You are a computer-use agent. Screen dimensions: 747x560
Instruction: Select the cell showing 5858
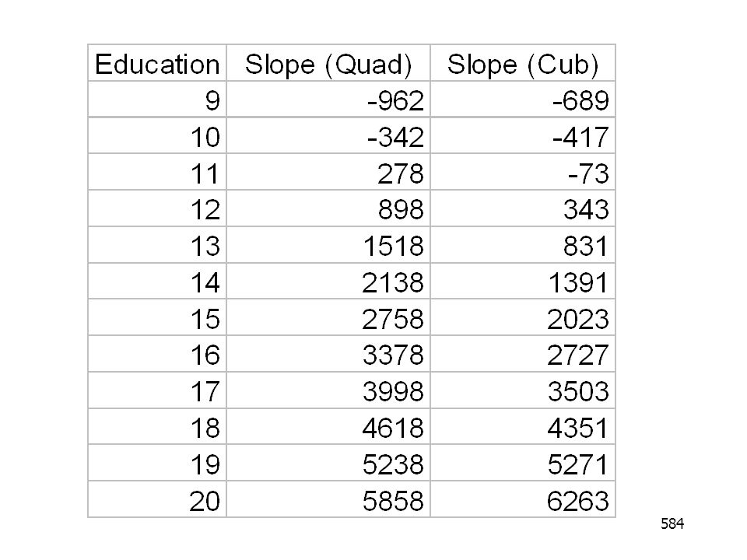point(328,499)
